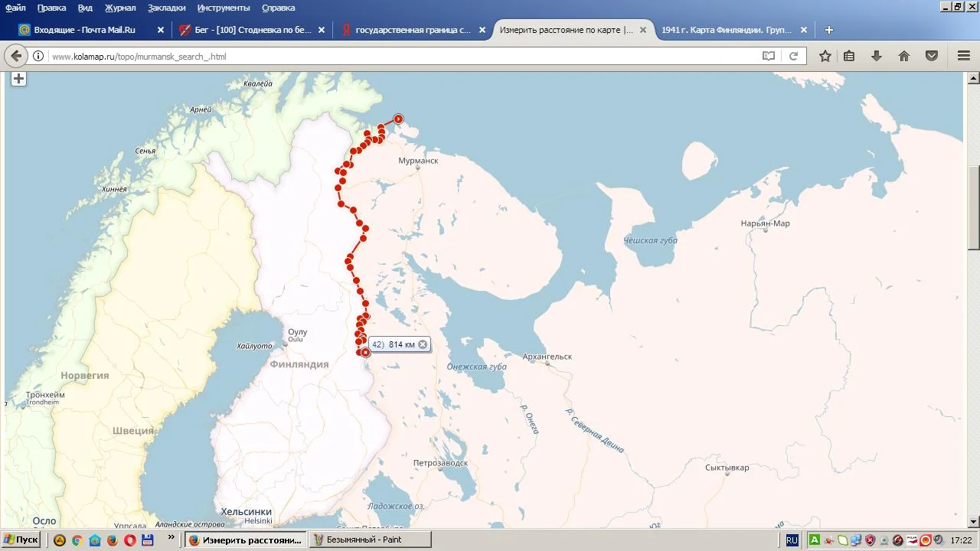Viewport: 980px width, 551px height.
Task: Close the '1941 г. Карта Финляндии' tab
Action: click(x=804, y=30)
